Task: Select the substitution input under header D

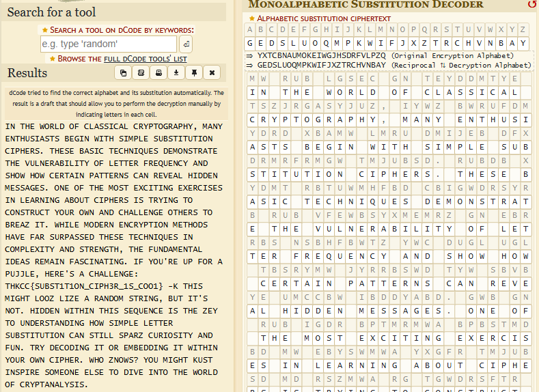Action: [x=283, y=44]
